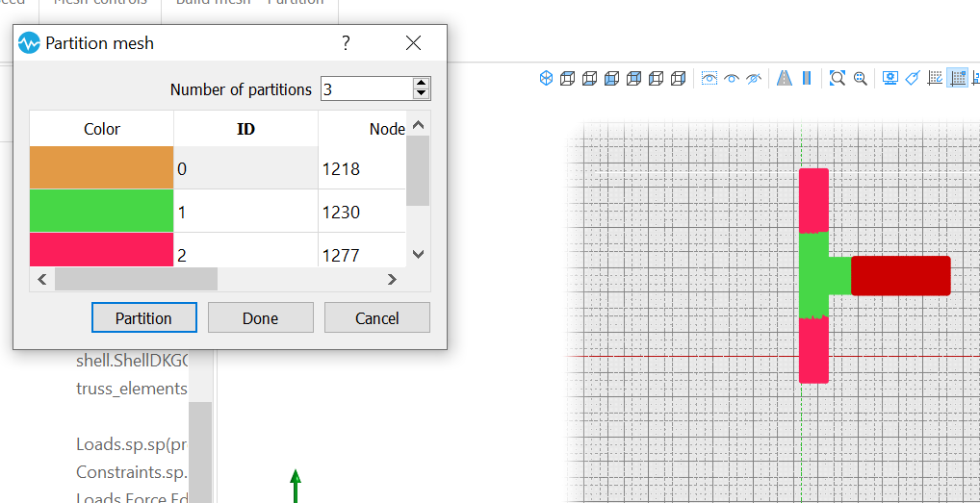Enable perspective projection road icon
The image size is (980, 503).
(785, 78)
